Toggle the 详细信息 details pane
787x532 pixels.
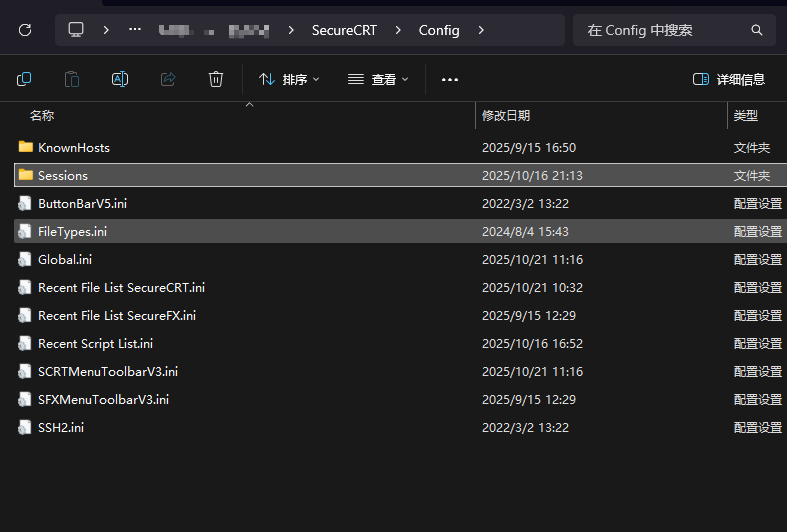point(729,79)
